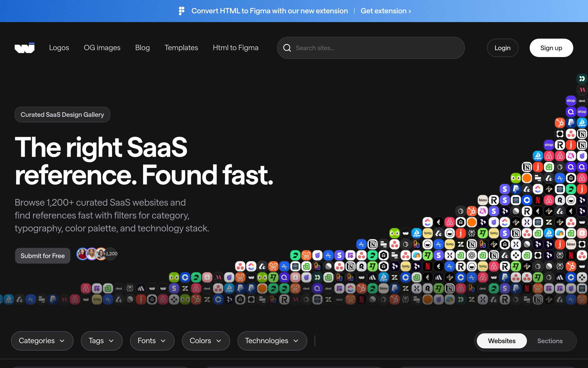Click the Login button
588x368 pixels.
coord(503,48)
